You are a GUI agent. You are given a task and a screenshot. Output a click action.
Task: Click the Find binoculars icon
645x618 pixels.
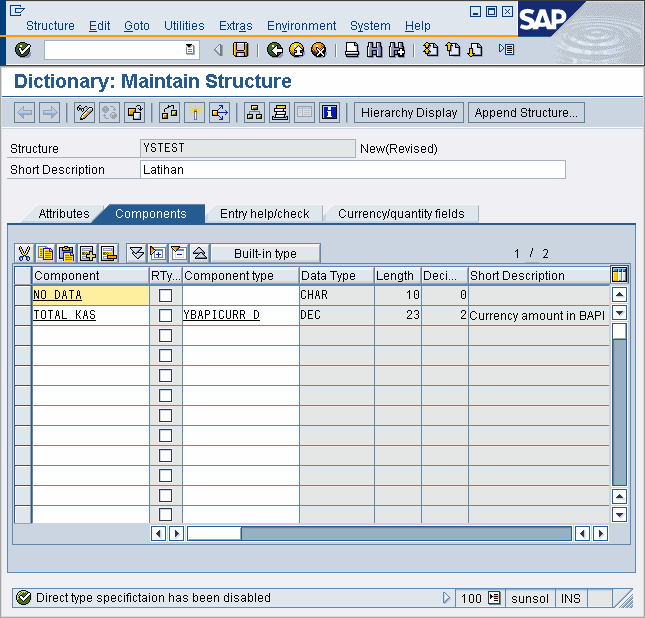pyautogui.click(x=374, y=50)
